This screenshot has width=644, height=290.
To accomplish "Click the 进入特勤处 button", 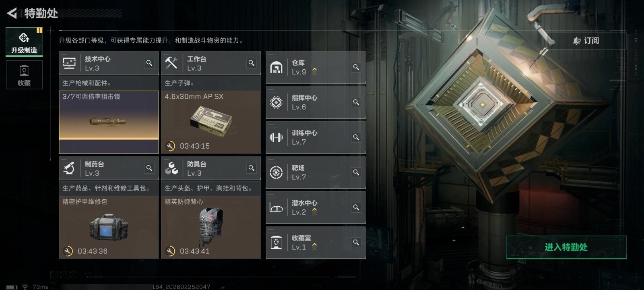I will [566, 247].
